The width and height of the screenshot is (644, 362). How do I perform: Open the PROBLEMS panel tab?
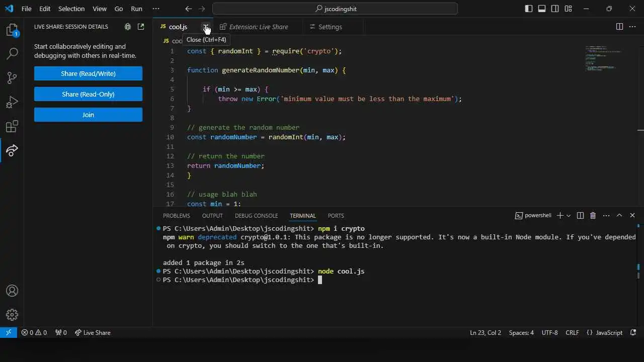177,215
